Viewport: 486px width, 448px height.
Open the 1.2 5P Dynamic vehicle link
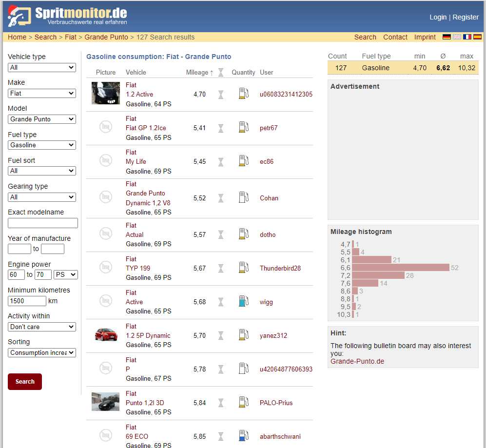tap(148, 335)
